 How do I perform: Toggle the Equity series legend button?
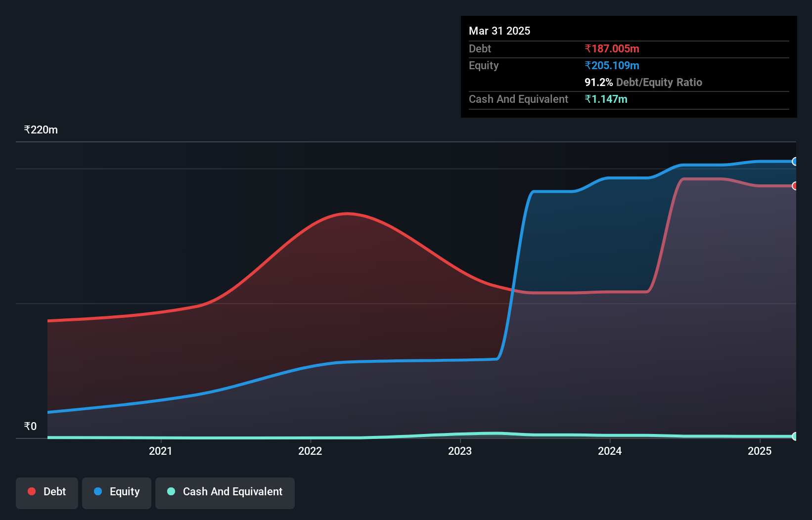click(x=117, y=493)
